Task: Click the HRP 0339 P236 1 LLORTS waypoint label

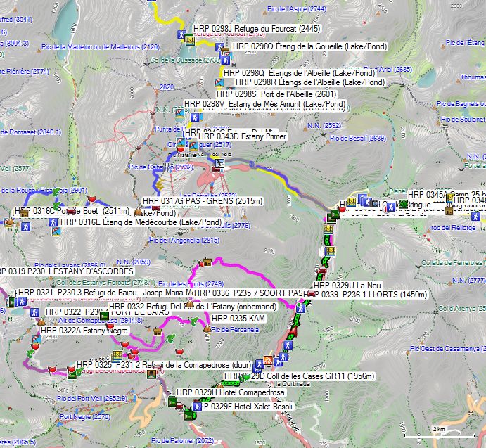Action: (x=366, y=294)
